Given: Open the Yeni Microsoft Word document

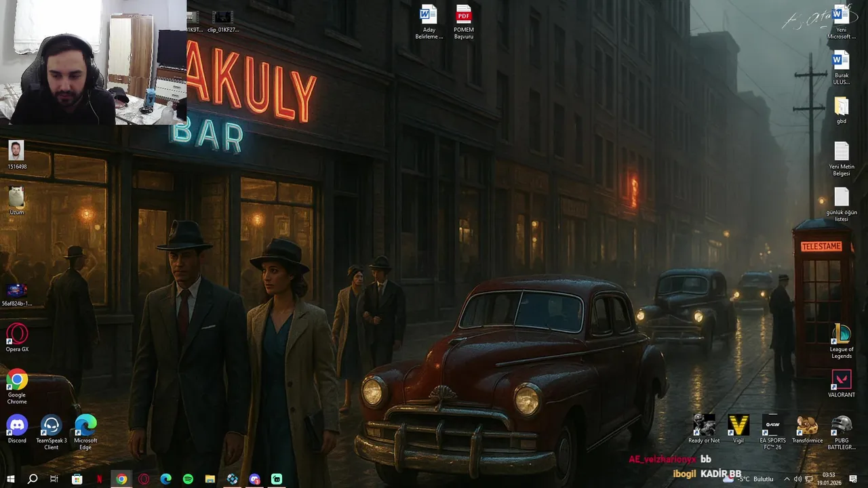Looking at the screenshot, I should pos(841,22).
